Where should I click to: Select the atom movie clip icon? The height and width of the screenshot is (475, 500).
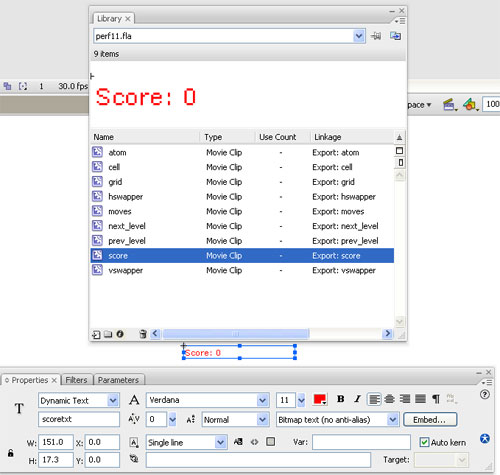point(97,152)
